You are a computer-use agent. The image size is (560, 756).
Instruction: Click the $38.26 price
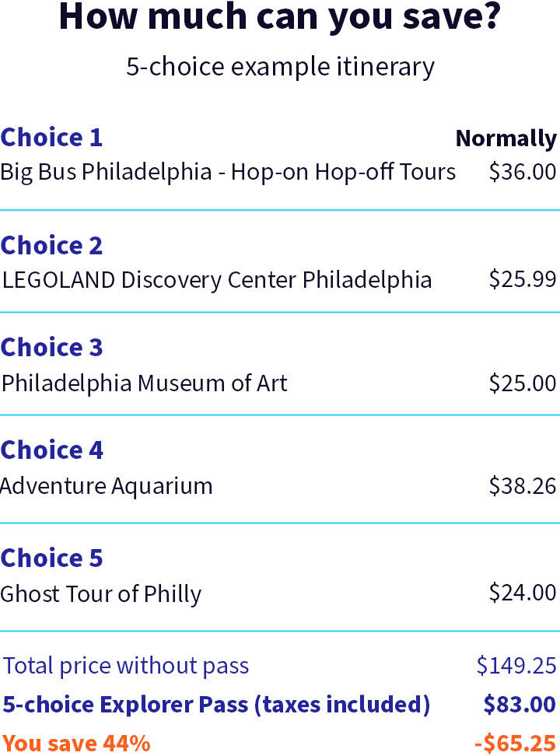click(x=523, y=485)
